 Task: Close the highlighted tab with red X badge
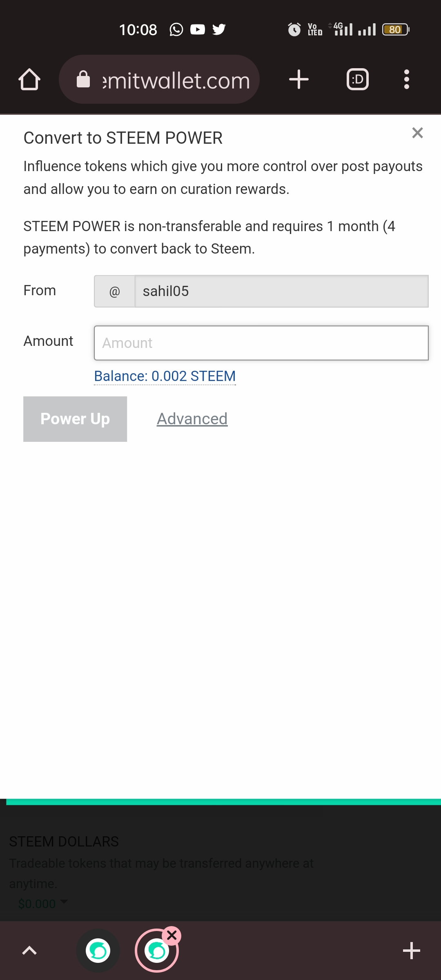(172, 935)
